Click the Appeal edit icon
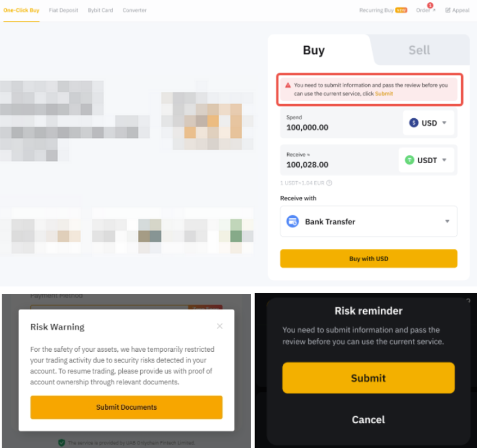 coord(448,10)
